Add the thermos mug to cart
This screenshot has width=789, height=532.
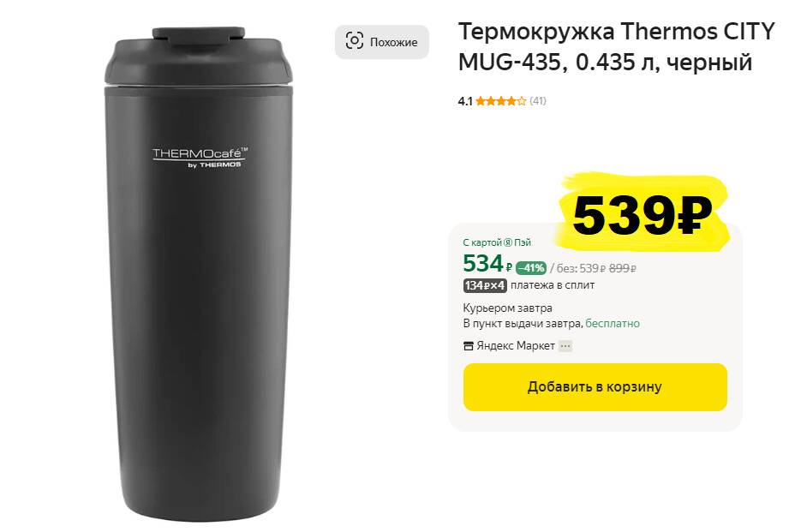(595, 386)
